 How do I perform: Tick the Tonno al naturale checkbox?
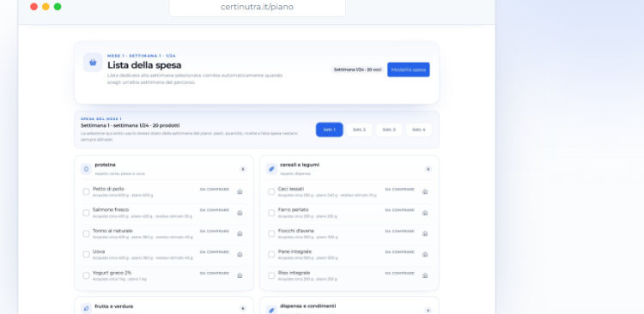click(x=86, y=233)
